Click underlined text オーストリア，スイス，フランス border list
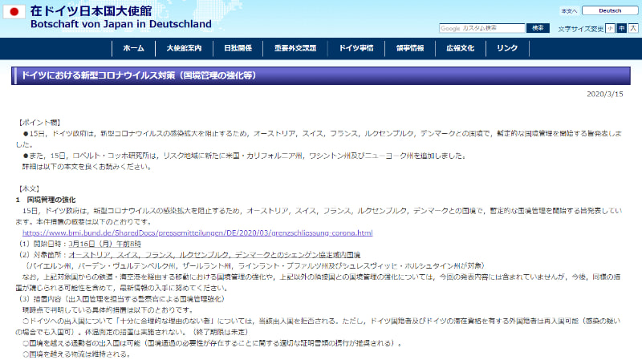Viewport: 642px width, 364px height. pyautogui.click(x=214, y=255)
